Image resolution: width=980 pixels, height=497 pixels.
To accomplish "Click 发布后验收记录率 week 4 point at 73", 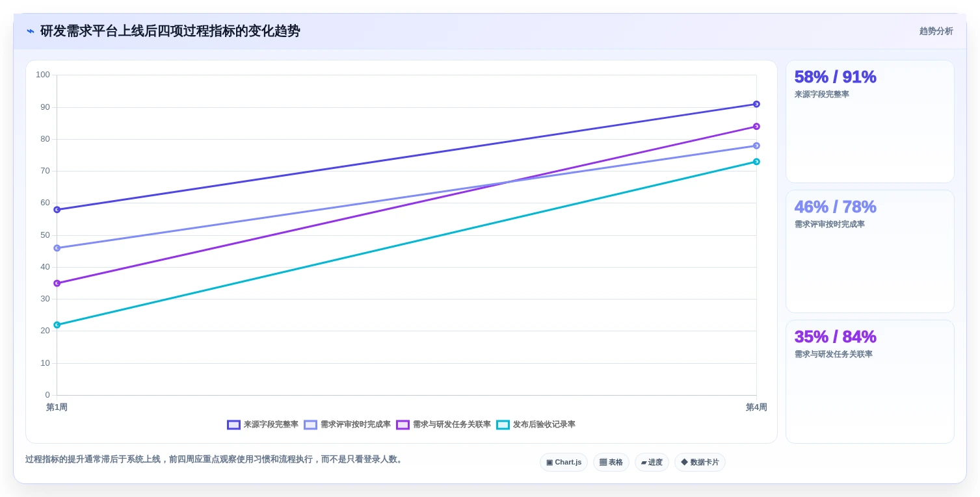I will click(x=756, y=162).
